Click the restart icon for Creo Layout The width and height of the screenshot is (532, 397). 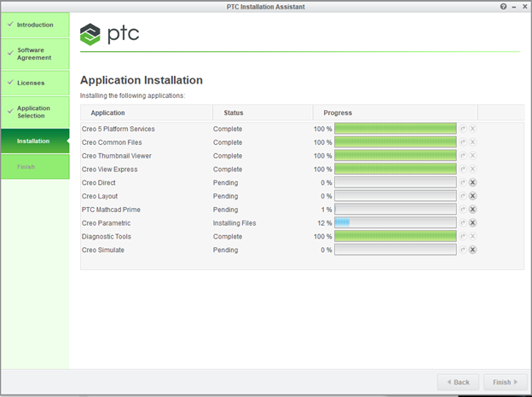click(x=463, y=196)
